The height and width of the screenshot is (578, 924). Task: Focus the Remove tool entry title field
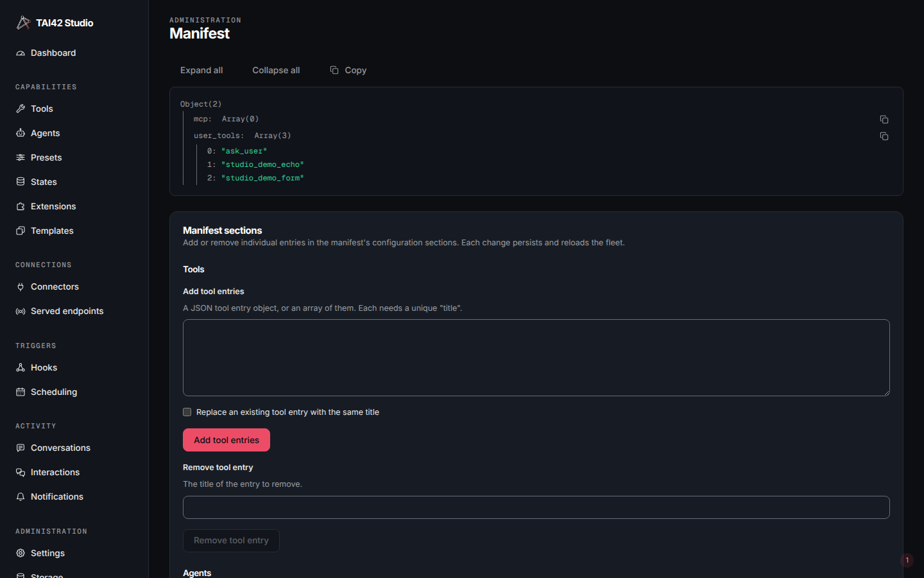(536, 507)
